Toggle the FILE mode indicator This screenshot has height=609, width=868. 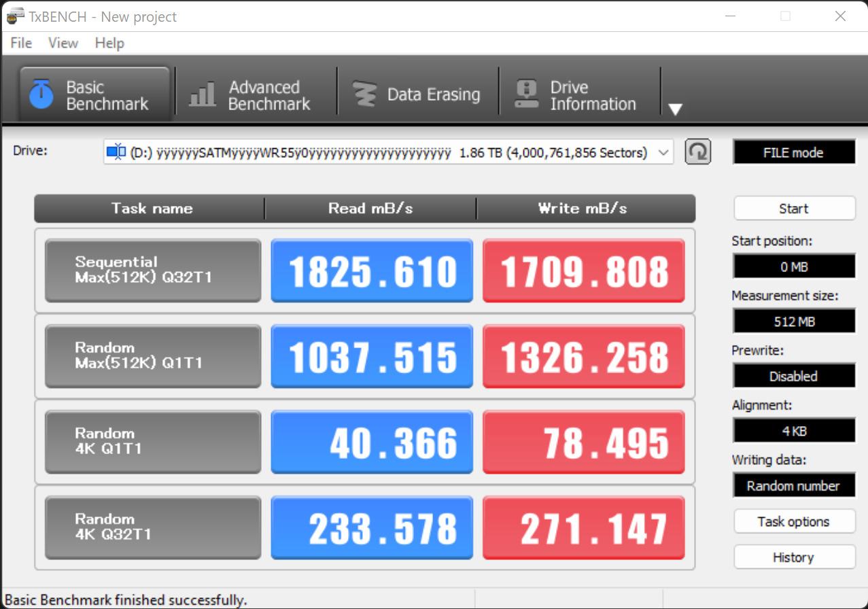click(794, 153)
